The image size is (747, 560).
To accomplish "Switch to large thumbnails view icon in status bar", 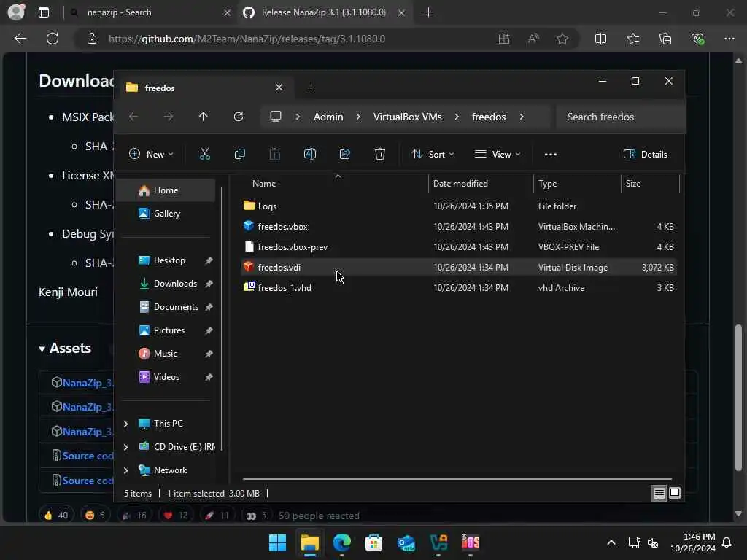I will [x=675, y=494].
